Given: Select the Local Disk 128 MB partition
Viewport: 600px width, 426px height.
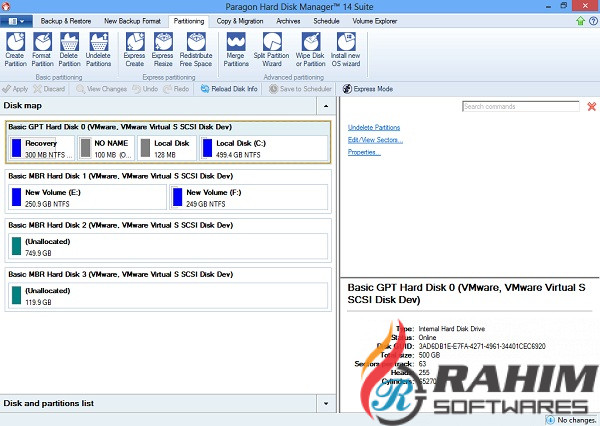Looking at the screenshot, I should point(167,148).
